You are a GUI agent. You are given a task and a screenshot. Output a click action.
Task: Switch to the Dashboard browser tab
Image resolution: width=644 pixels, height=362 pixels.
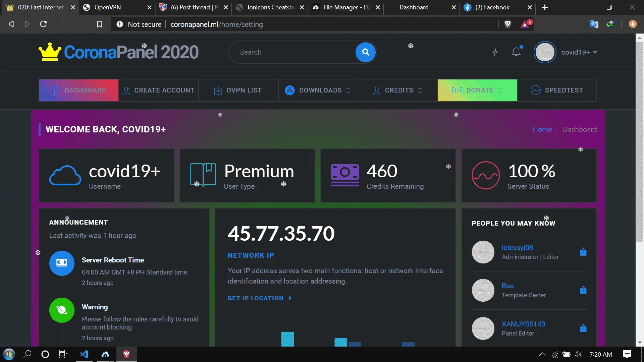pyautogui.click(x=422, y=7)
